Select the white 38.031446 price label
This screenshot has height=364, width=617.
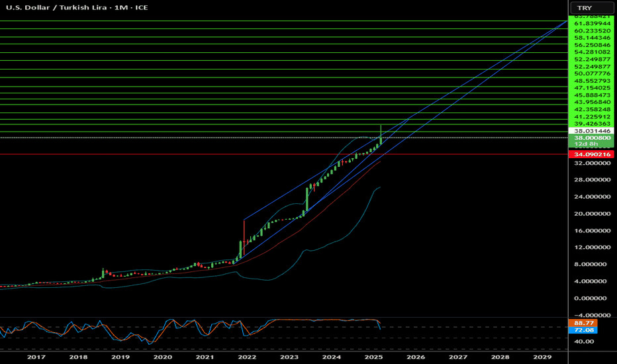coord(592,131)
